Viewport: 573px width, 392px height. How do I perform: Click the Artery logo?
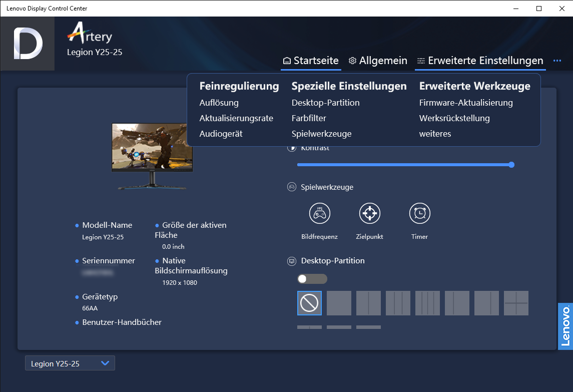click(90, 33)
